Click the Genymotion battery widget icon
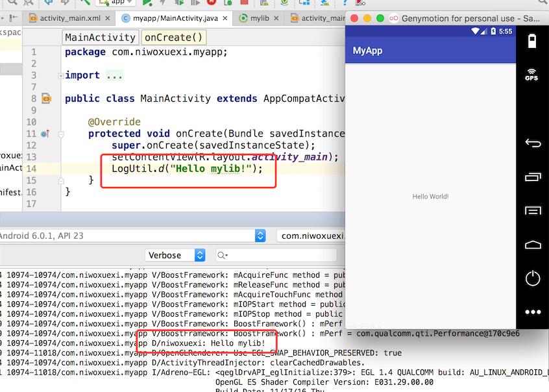Viewport: 549px width, 392px height. click(x=532, y=41)
